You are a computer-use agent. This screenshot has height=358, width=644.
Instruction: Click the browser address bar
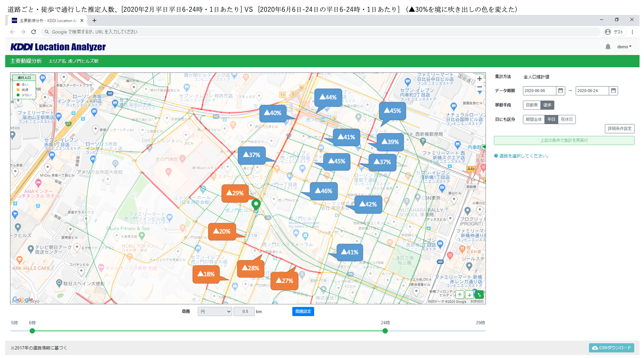[321, 32]
